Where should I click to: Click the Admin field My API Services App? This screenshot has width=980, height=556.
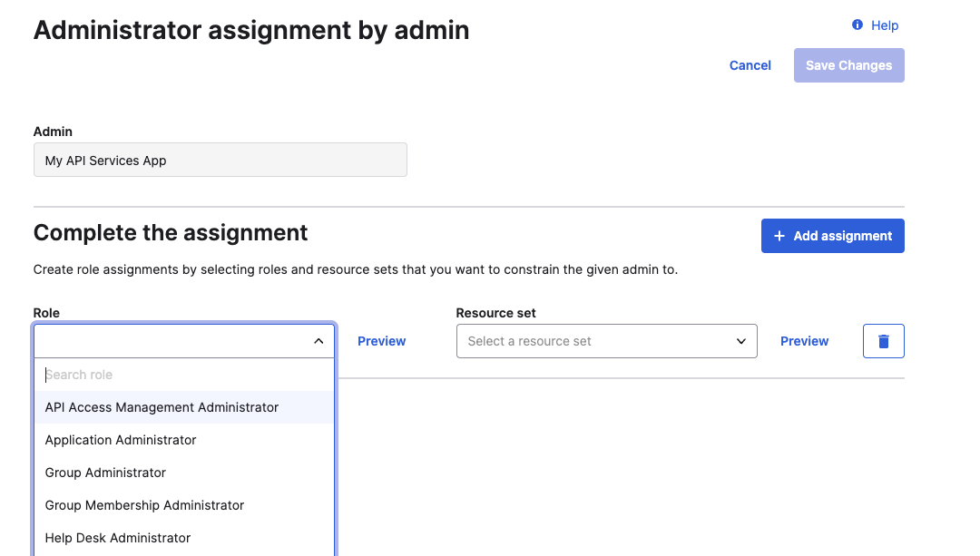(x=220, y=160)
